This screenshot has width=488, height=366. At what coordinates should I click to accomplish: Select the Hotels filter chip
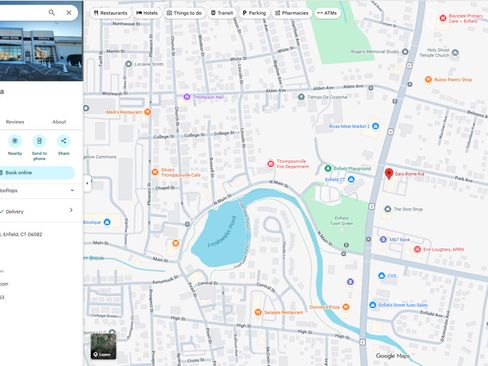pyautogui.click(x=147, y=13)
